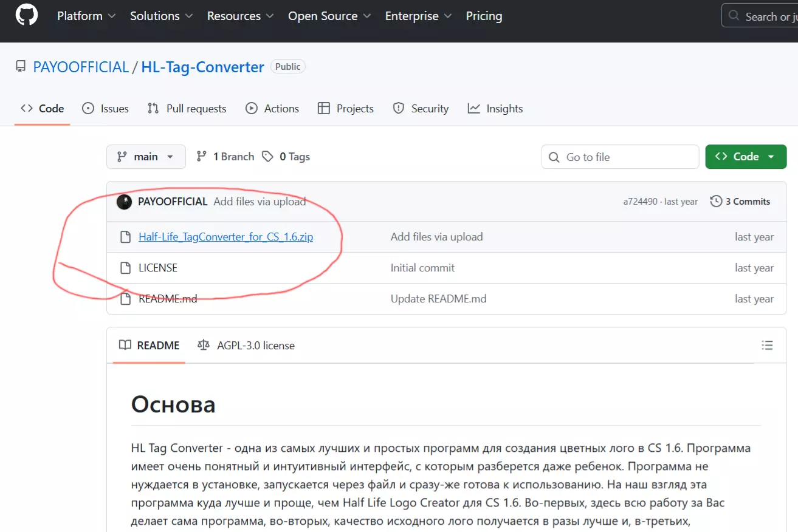Click the Go to file search field
Viewport: 798px width, 532px height.
pos(620,157)
